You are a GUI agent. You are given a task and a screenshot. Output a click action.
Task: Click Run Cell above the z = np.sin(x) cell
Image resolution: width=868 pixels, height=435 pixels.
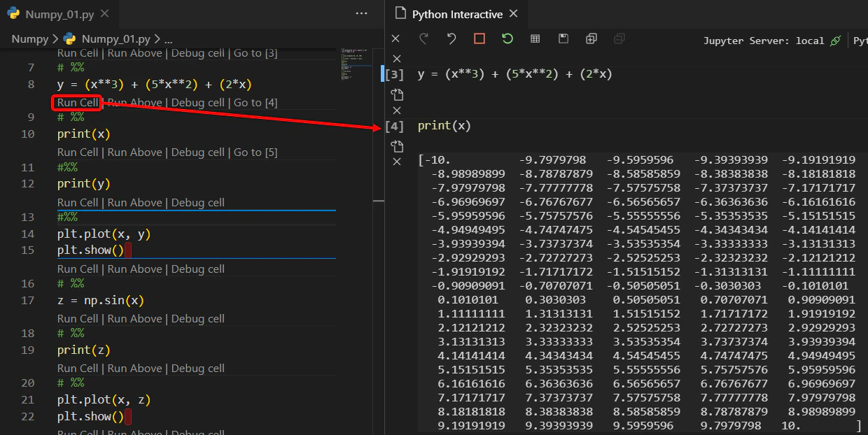(x=78, y=269)
